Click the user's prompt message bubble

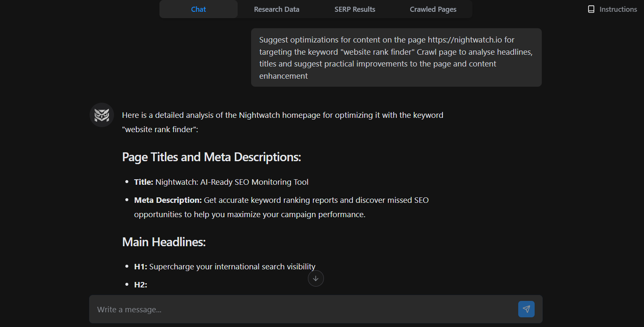click(396, 58)
